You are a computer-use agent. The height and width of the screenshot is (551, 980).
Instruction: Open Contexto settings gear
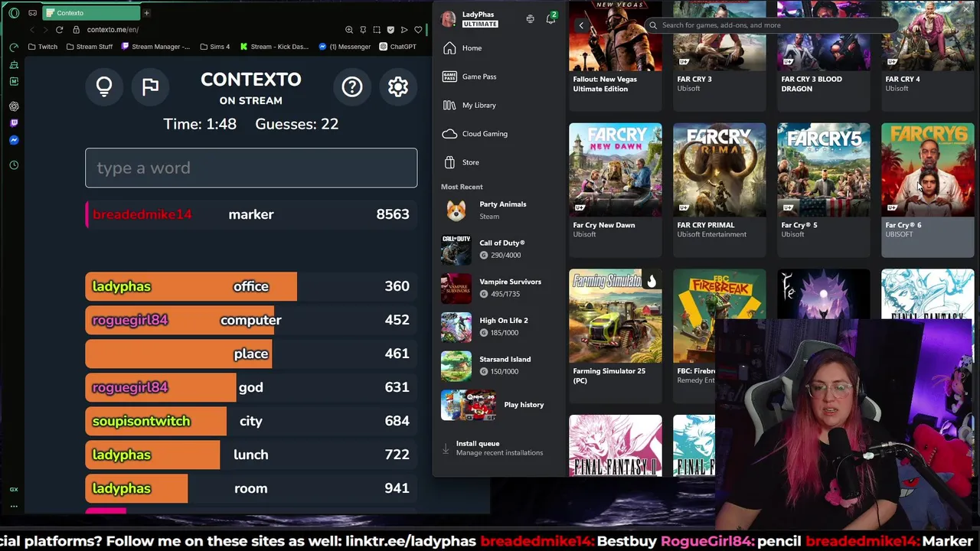pos(398,86)
